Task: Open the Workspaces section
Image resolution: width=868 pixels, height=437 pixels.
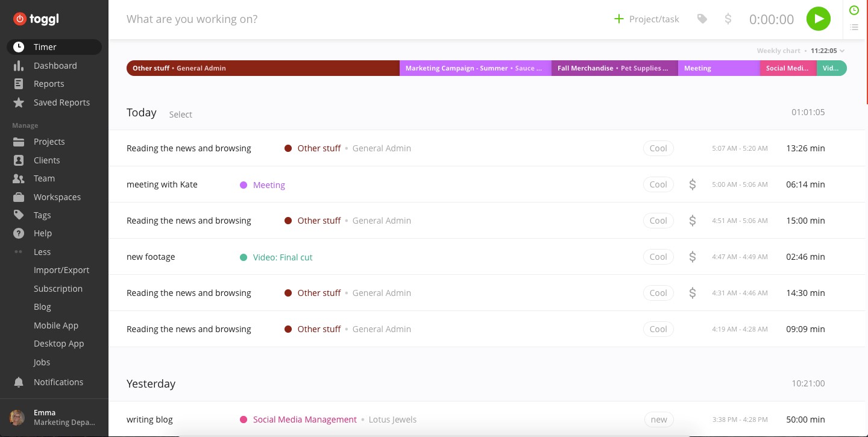Action: pos(57,197)
